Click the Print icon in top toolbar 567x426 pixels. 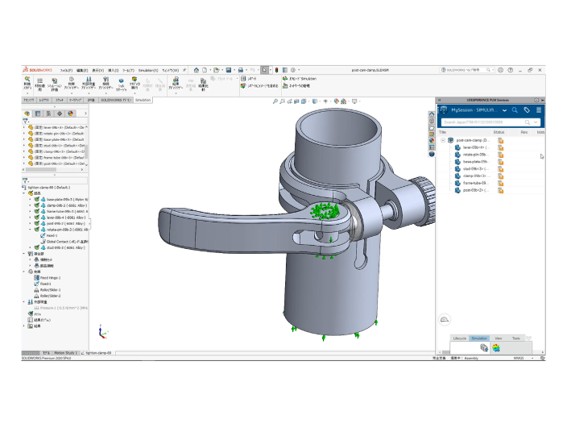tap(240, 70)
